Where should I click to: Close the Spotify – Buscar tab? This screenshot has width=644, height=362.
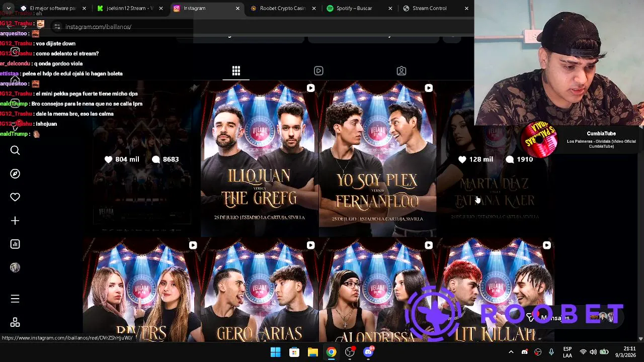(390, 8)
